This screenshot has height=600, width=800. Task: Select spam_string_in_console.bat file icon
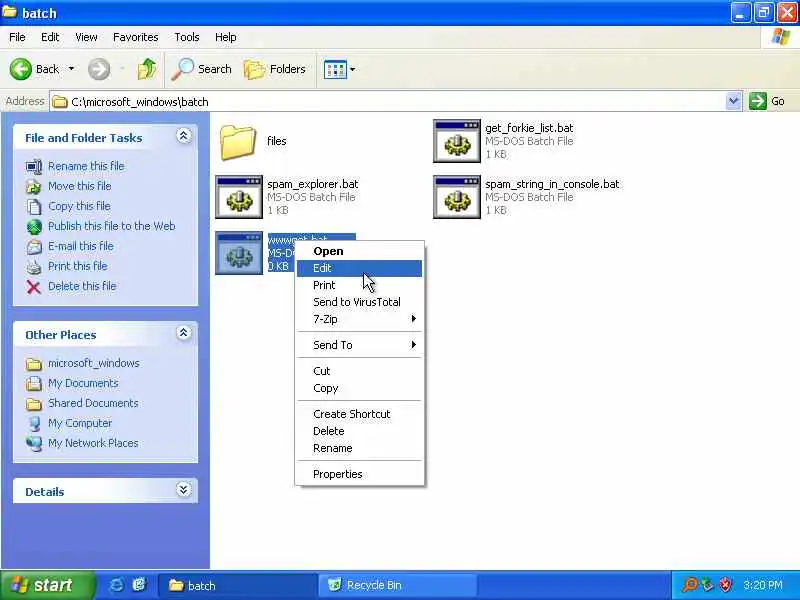click(x=457, y=197)
